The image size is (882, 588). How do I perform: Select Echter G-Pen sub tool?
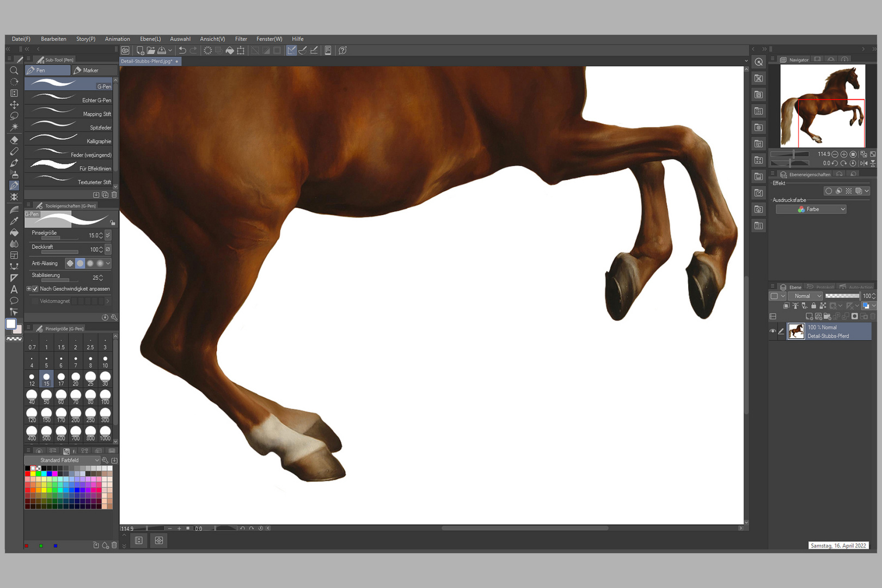coord(69,99)
